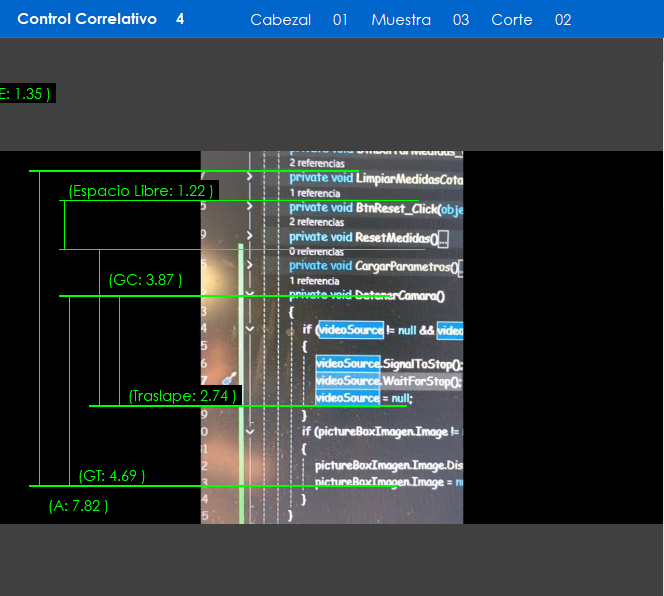
Task: Open the collapsed box after ResetMedidas()
Action: point(443,238)
